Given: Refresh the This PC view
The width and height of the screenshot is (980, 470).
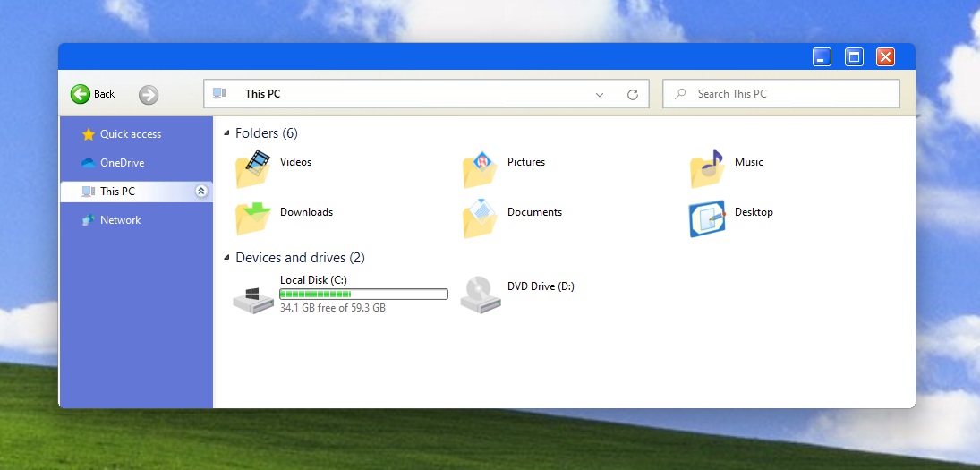Looking at the screenshot, I should pos(633,94).
